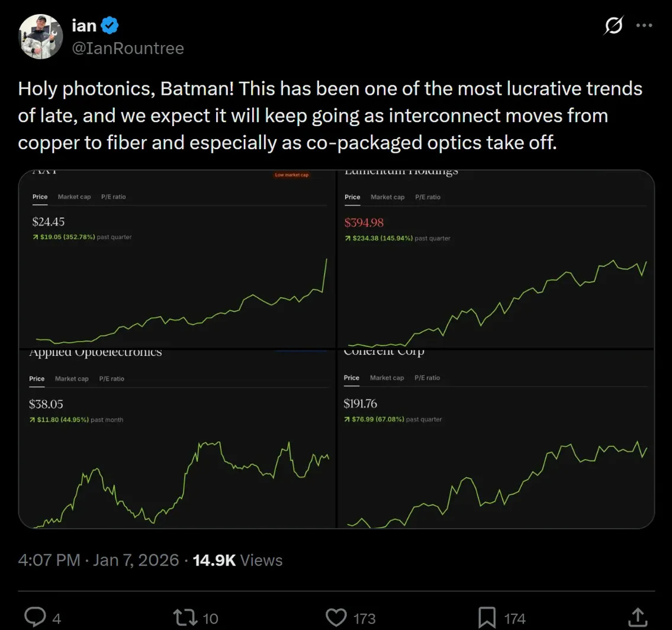
Task: Open the three-dot more options menu
Action: click(x=644, y=25)
